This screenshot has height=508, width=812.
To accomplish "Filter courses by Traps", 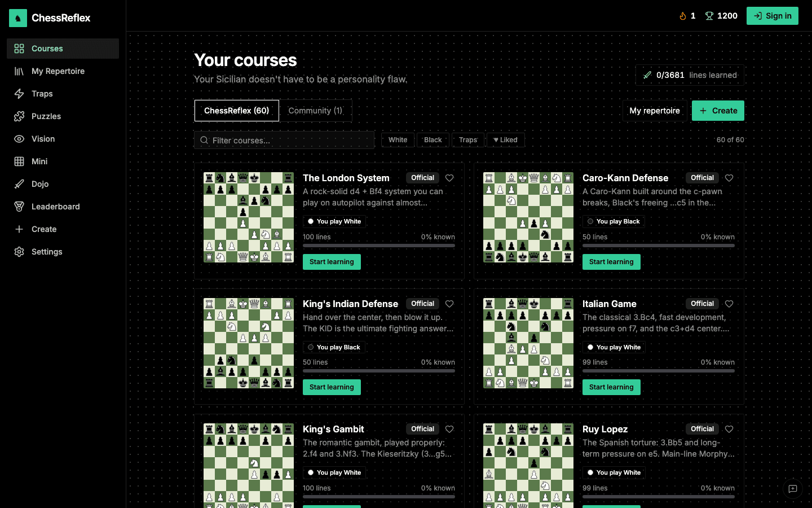I will click(x=468, y=140).
